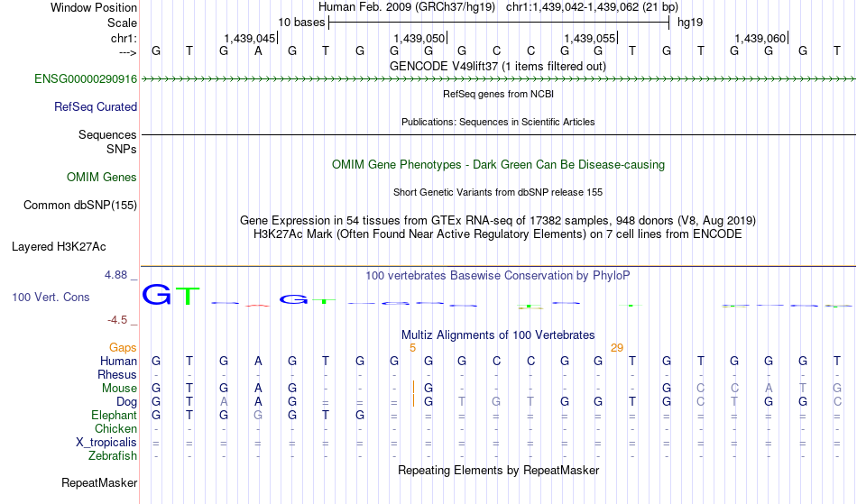Click the H3K27Ac Mark ENCODE track title
The height and width of the screenshot is (504, 857).
[x=498, y=234]
